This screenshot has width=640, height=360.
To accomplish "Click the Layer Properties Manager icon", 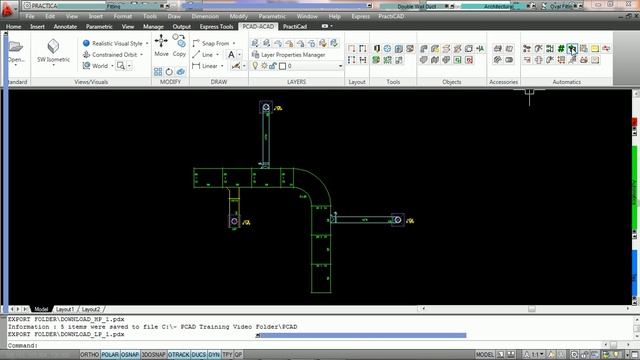I will (255, 55).
